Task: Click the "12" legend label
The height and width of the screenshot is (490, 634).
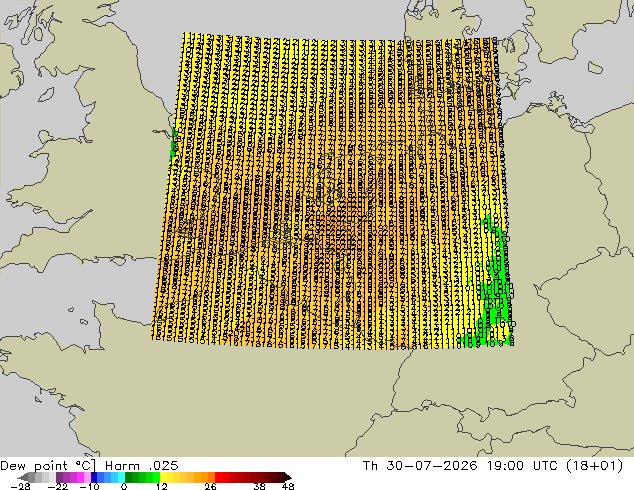Action: (x=162, y=486)
